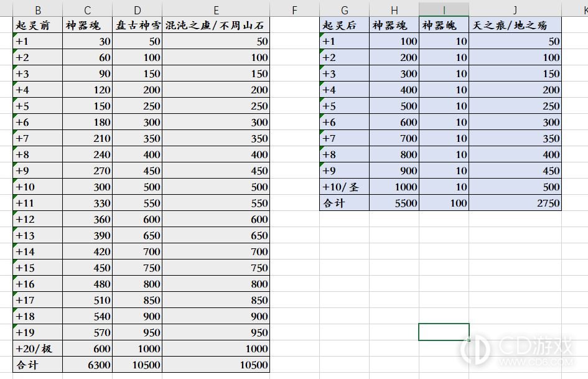Select the column C header

coord(87,10)
